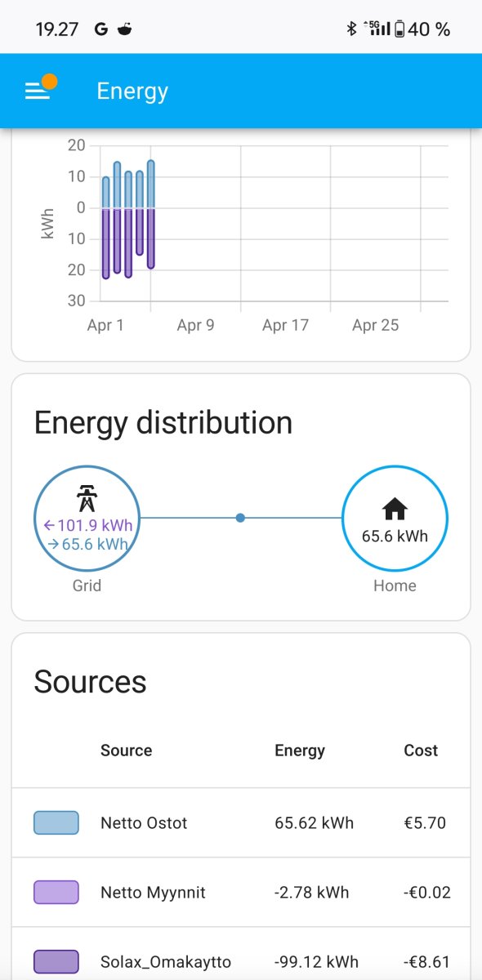Click the tallest blue bar in chart
482x980 pixels.
coord(151,185)
